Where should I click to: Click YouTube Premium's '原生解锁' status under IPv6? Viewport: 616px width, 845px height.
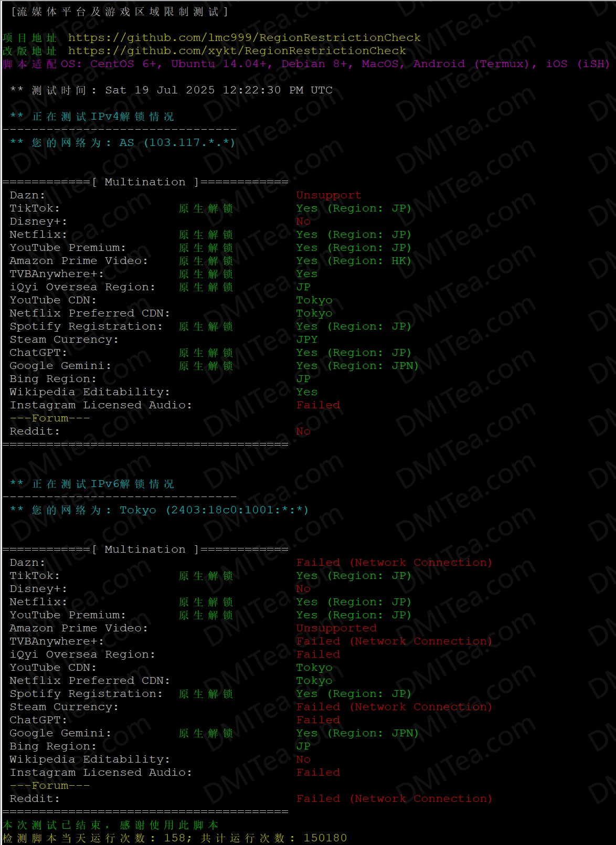tap(206, 615)
